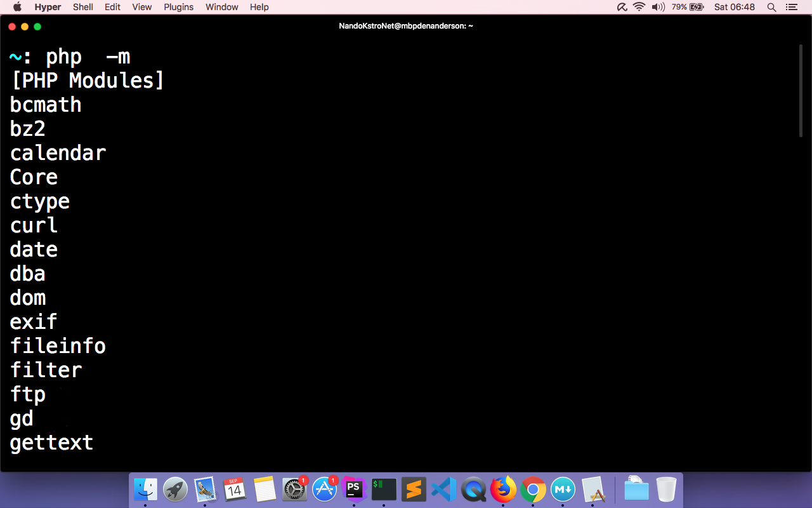Open the MacDown markdown editor icon
The width and height of the screenshot is (812, 508).
pyautogui.click(x=563, y=490)
